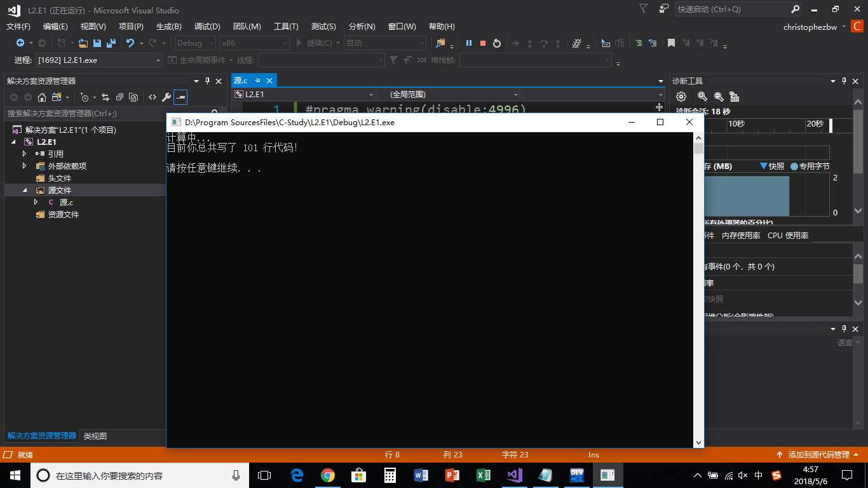
Task: Expand the 引用 tree node
Action: tap(25, 154)
